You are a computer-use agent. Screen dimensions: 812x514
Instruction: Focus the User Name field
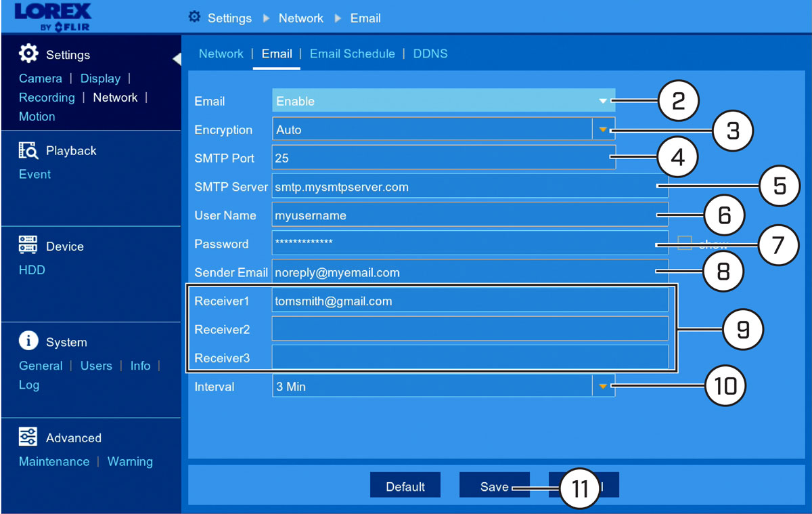pos(470,215)
